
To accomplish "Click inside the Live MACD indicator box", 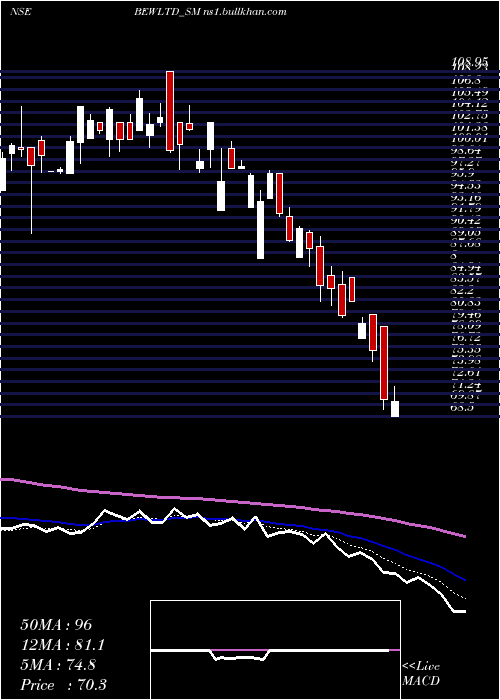I will 275,650.
